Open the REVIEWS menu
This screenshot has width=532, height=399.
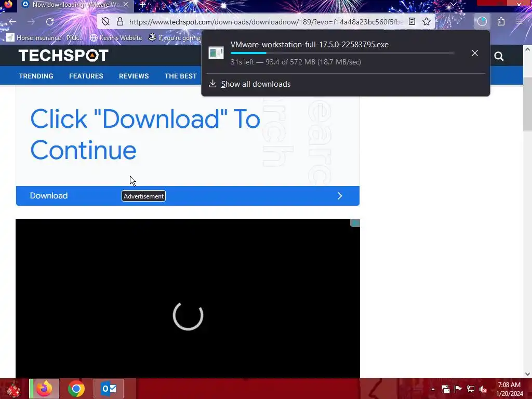tap(134, 76)
